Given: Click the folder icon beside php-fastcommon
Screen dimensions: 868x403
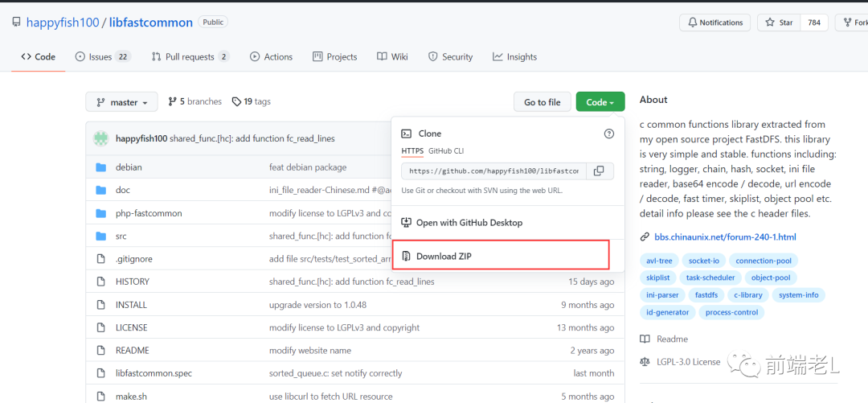Looking at the screenshot, I should 100,213.
